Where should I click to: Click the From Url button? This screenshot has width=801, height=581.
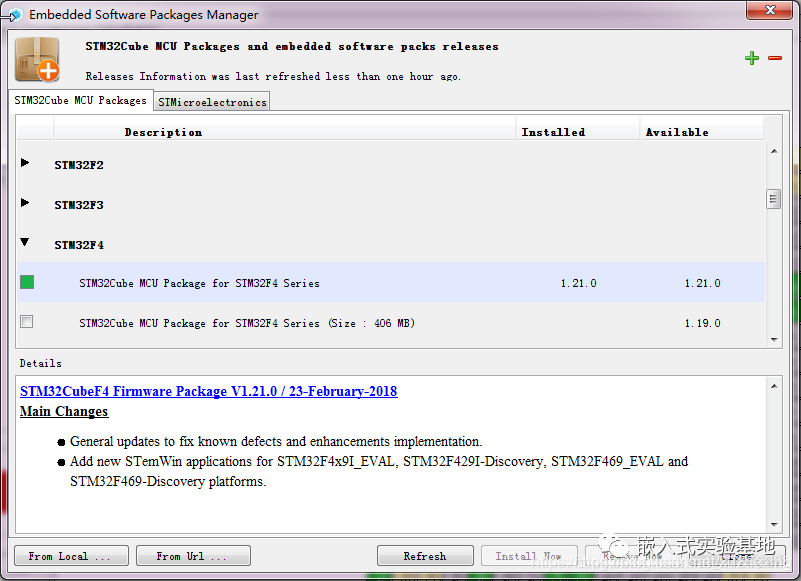[x=190, y=556]
